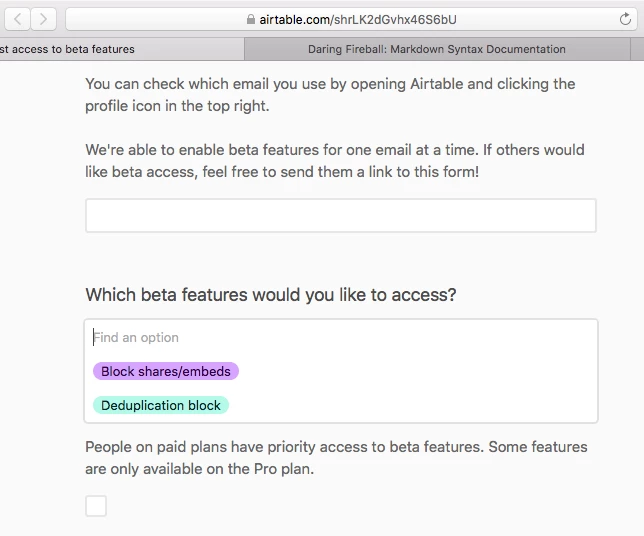Image resolution: width=644 pixels, height=536 pixels.
Task: Click the sliver of tab right of Daring Fireball
Action: click(637, 49)
